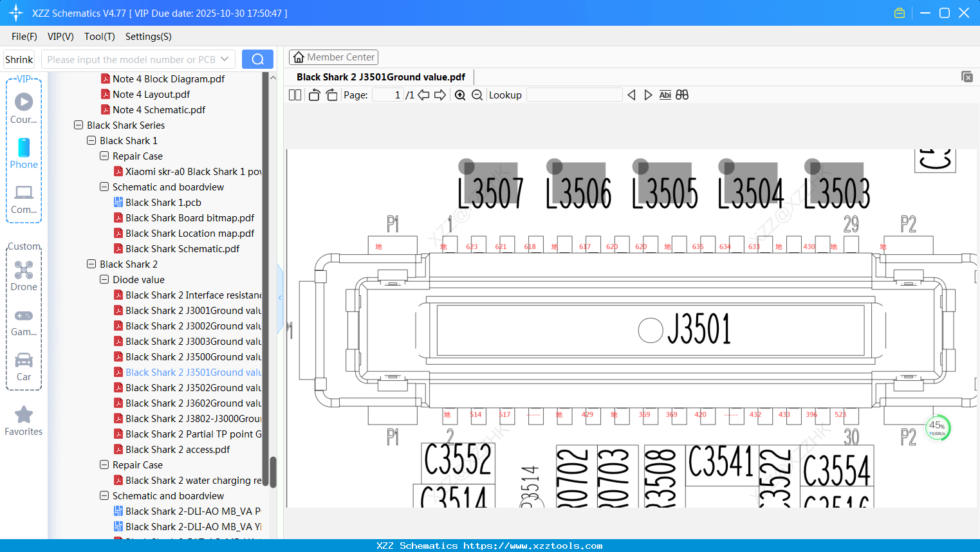Click the sidebar collapse handle arrow
Viewport: 980px width, 552px height.
click(280, 298)
